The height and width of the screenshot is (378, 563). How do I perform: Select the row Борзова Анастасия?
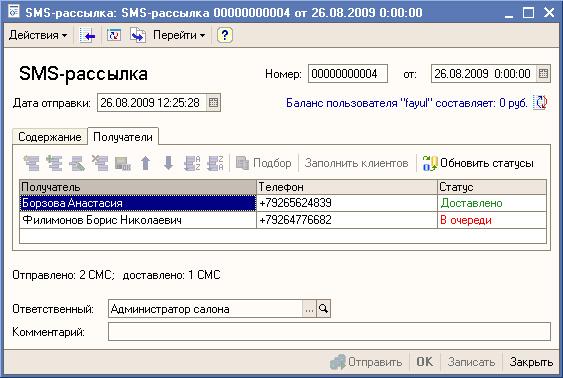click(x=138, y=203)
